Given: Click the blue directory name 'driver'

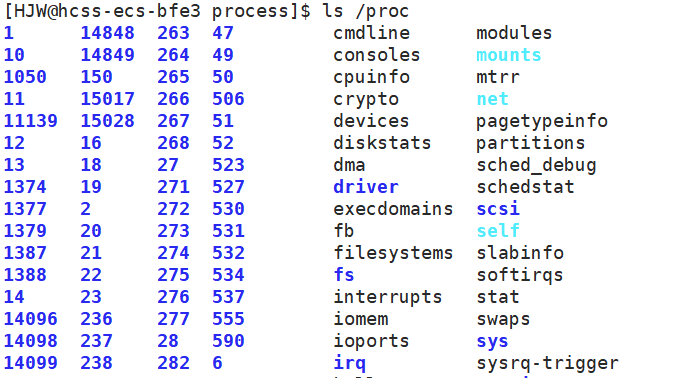Looking at the screenshot, I should pyautogui.click(x=366, y=187).
